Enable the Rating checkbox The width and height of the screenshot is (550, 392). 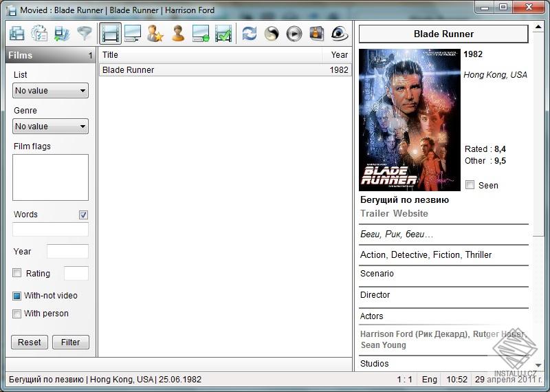pyautogui.click(x=16, y=273)
